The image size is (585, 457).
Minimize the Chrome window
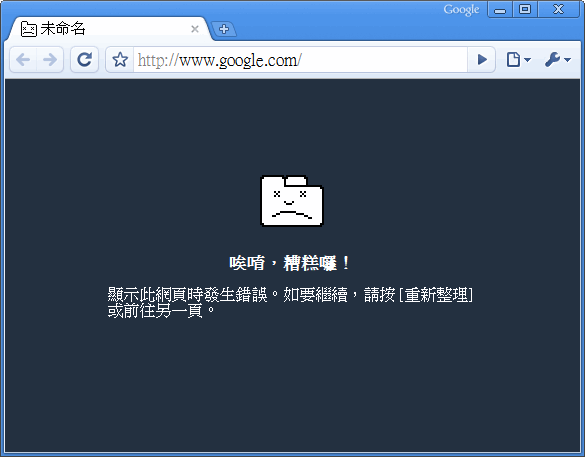(500, 9)
